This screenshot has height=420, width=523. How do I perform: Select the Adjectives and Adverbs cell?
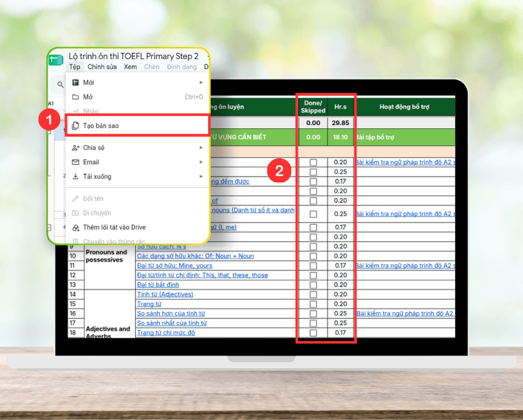pyautogui.click(x=110, y=313)
